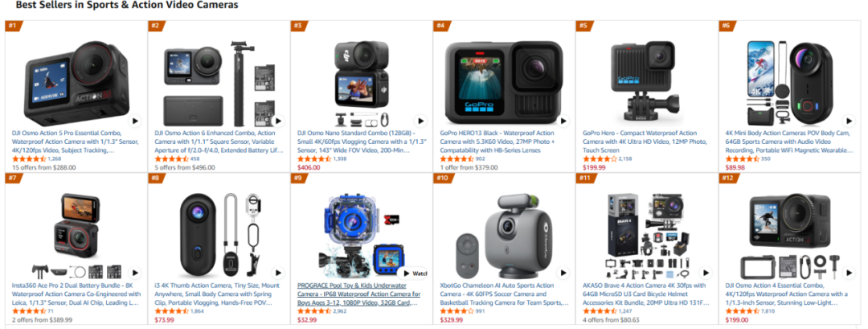
Task: Open the PROGRACE Pool Toy camera link
Action: [358, 294]
